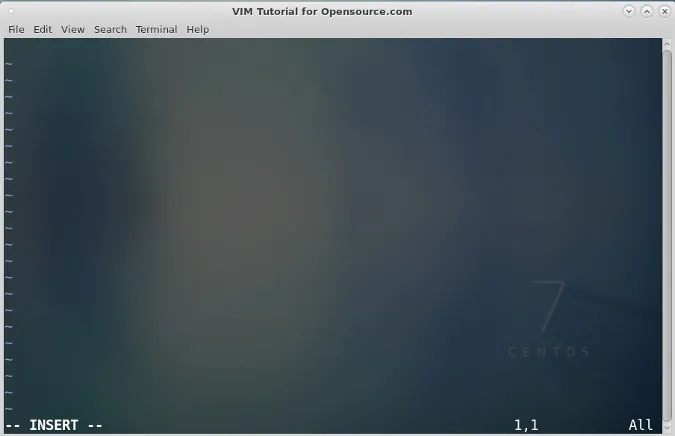The height and width of the screenshot is (436, 675).
Task: Open the View menu
Action: pos(73,29)
